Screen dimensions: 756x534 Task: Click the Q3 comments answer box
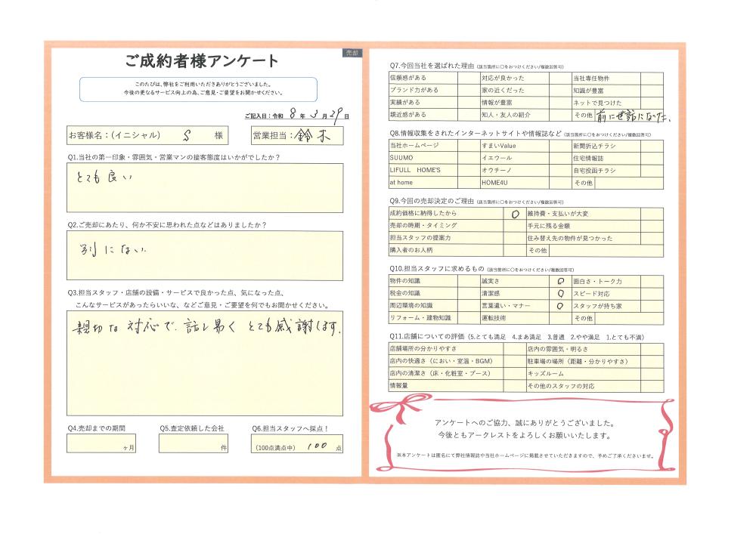204,363
